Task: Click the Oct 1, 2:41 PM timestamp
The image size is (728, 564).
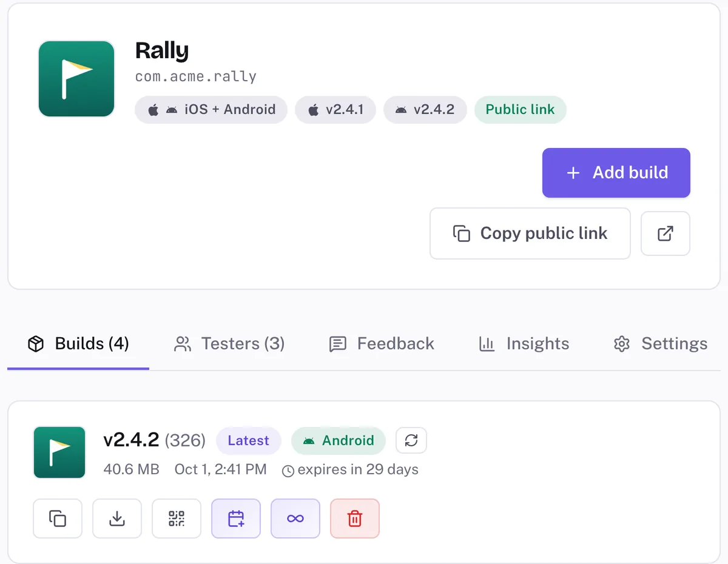Action: pos(221,469)
